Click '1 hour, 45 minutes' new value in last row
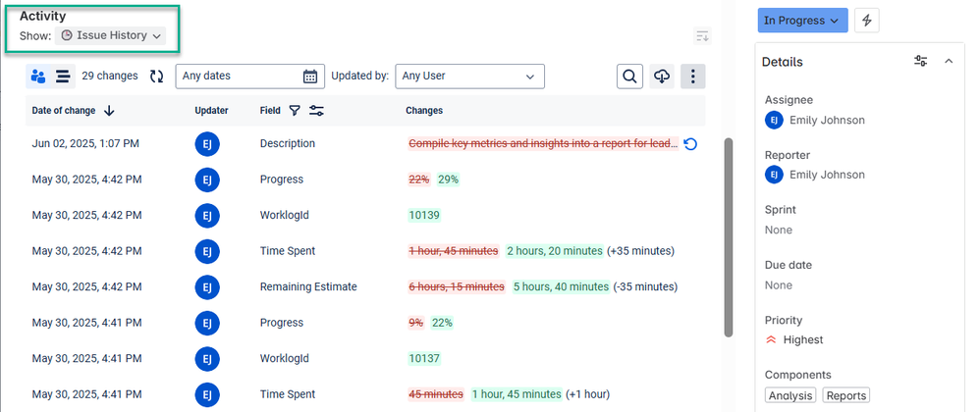 (x=517, y=394)
